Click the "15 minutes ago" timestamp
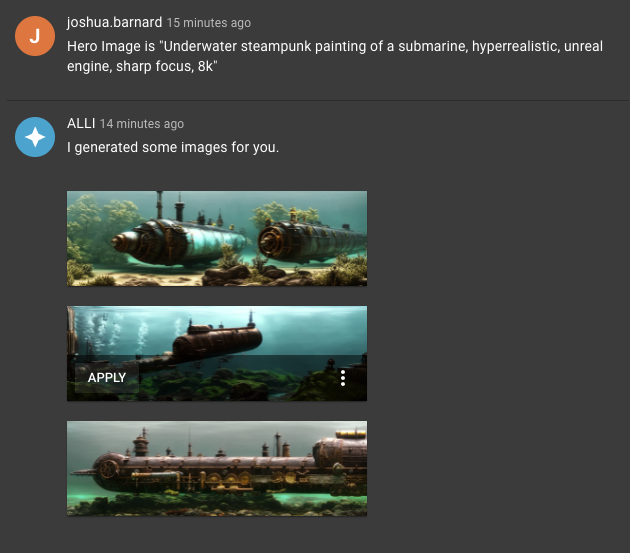Image resolution: width=630 pixels, height=553 pixels. click(209, 23)
